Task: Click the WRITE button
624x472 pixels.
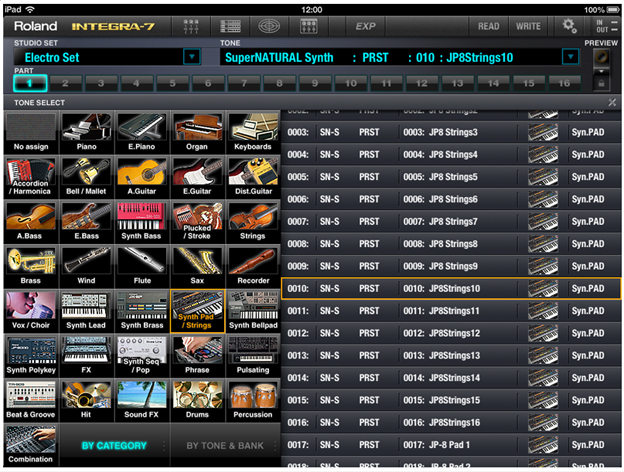Action: click(x=528, y=26)
